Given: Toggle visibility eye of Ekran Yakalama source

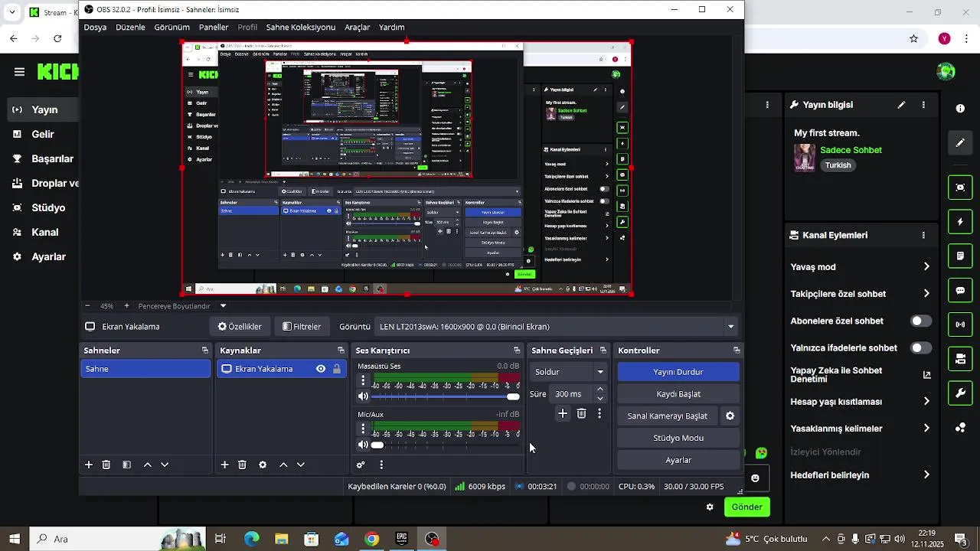Looking at the screenshot, I should (x=321, y=369).
